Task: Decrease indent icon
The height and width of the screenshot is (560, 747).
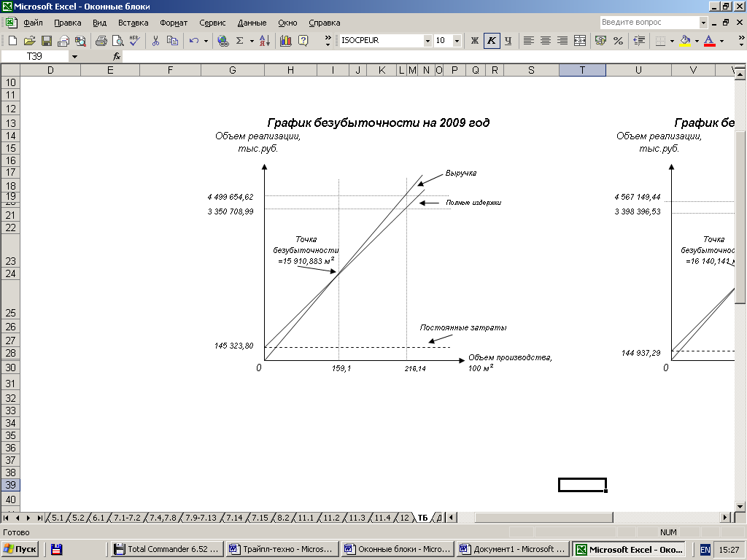Action: click(639, 41)
